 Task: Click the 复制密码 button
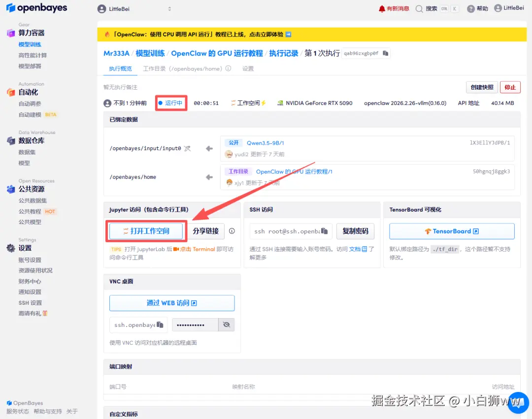[x=355, y=231]
